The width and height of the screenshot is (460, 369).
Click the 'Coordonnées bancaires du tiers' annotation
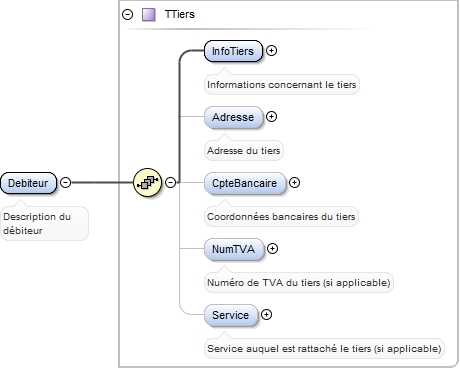click(x=281, y=217)
